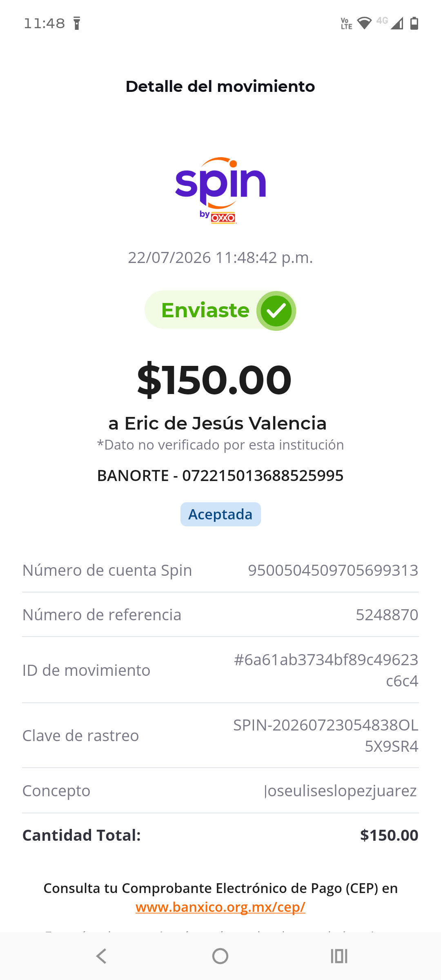Tap the Número de referencia 5248870
441x980 pixels.
pos(387,615)
